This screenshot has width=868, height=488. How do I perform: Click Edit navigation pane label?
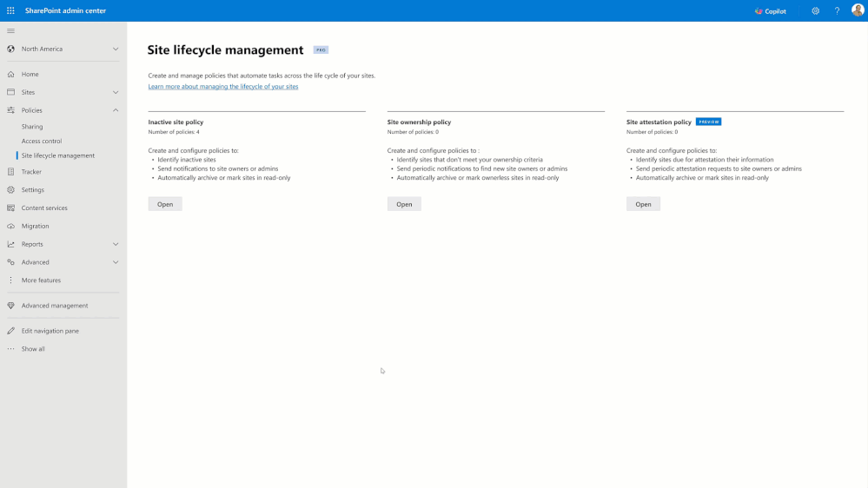[50, 331]
